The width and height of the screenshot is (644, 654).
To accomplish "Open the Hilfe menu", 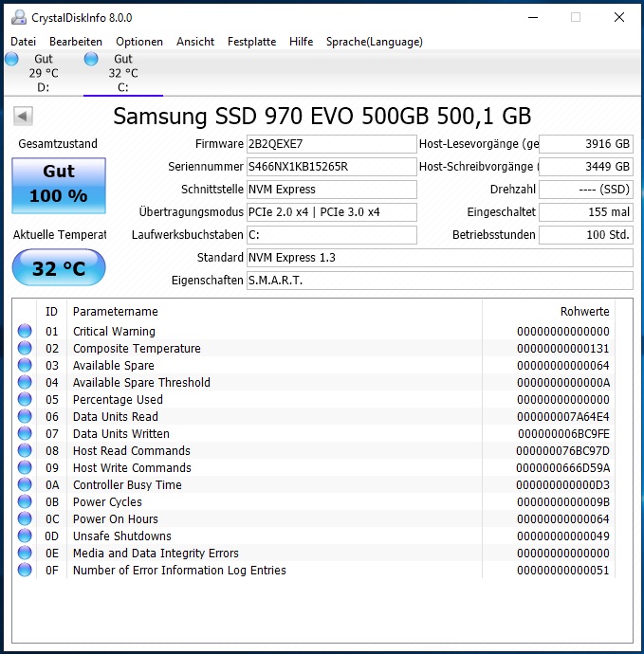I will pyautogui.click(x=301, y=42).
